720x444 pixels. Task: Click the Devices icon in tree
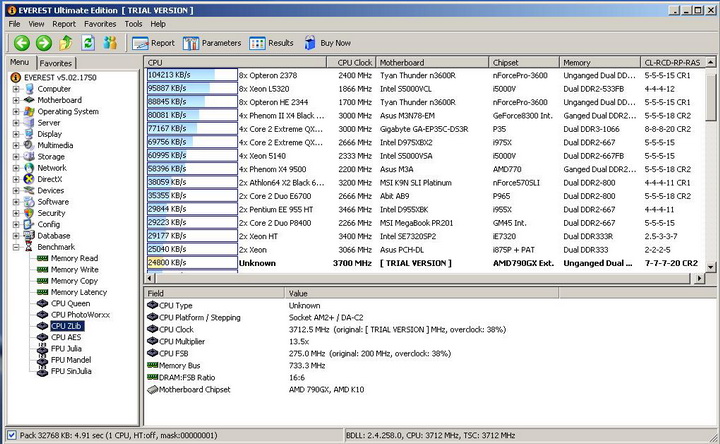pyautogui.click(x=29, y=191)
